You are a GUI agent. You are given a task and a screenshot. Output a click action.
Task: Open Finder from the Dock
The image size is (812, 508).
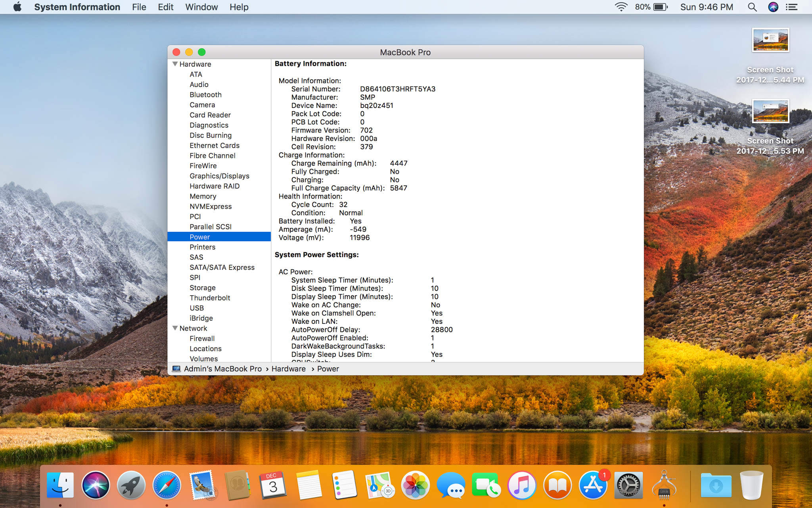pyautogui.click(x=60, y=485)
